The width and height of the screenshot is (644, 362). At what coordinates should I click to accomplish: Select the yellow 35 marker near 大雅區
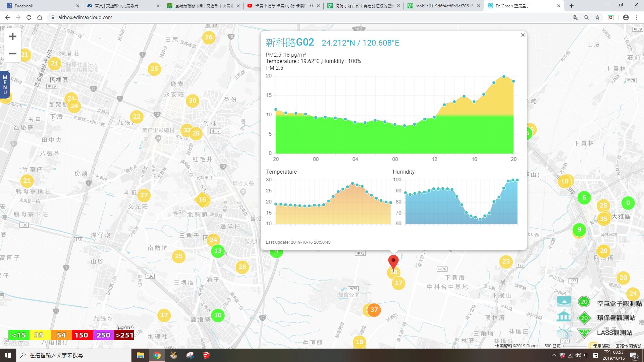point(604,219)
